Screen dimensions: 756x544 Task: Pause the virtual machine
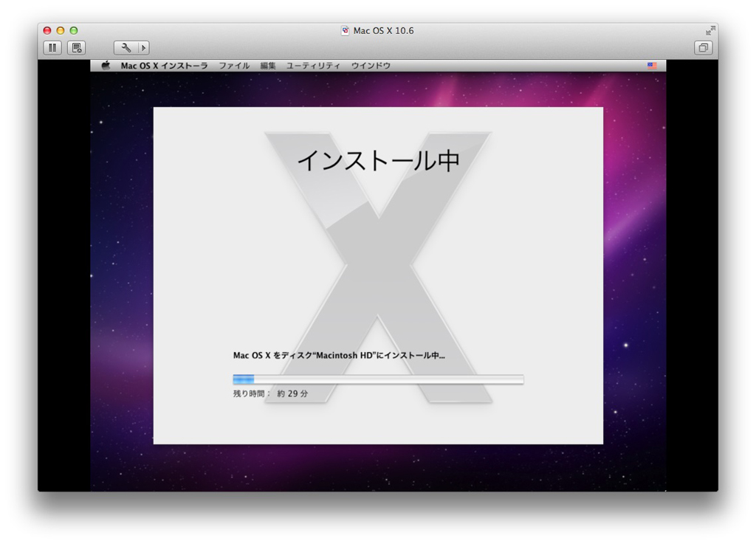52,48
